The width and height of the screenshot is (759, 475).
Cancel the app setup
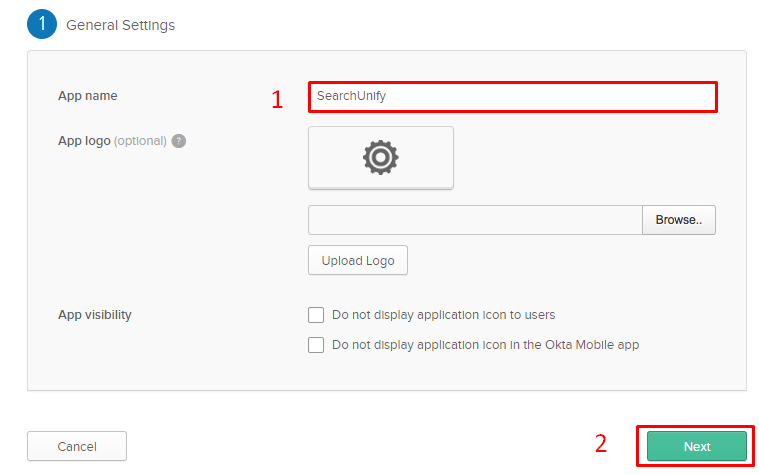tap(77, 446)
